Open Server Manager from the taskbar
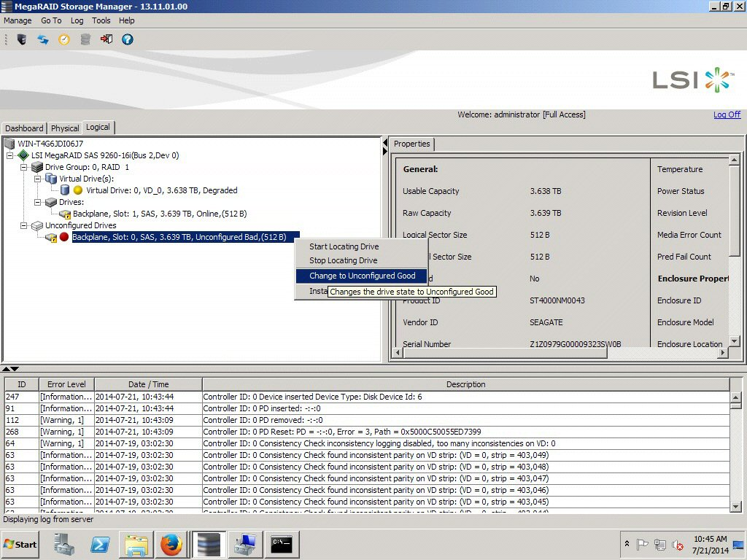 tap(64, 544)
